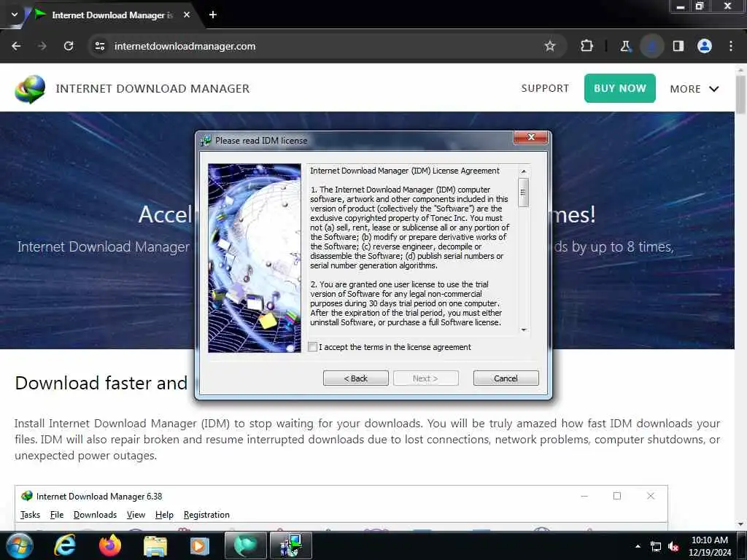Open Windows Explorer from the taskbar
747x560 pixels.
(x=155, y=546)
